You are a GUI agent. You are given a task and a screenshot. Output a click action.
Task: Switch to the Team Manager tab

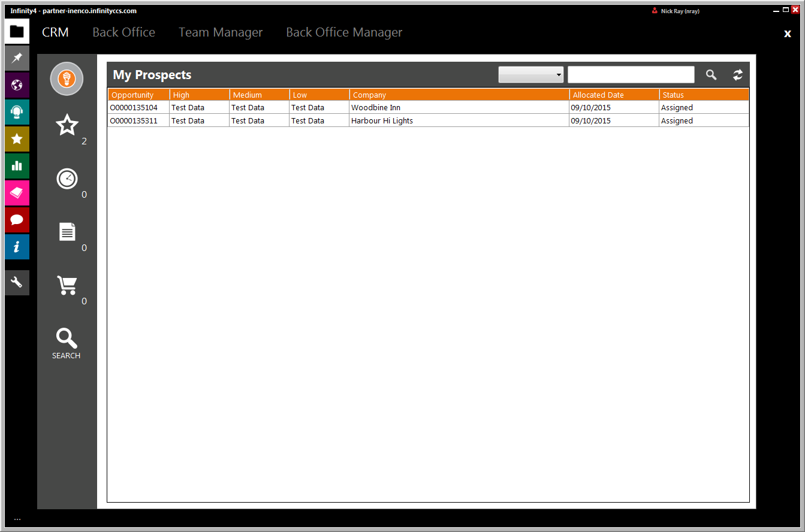click(221, 32)
